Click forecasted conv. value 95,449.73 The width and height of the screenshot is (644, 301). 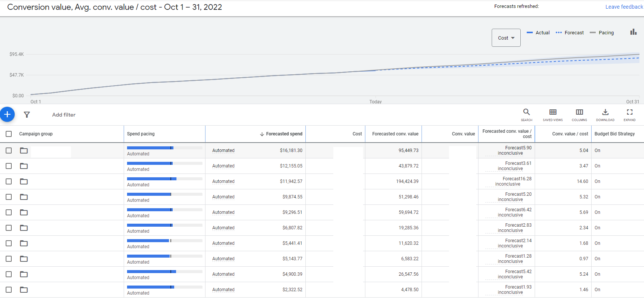408,150
